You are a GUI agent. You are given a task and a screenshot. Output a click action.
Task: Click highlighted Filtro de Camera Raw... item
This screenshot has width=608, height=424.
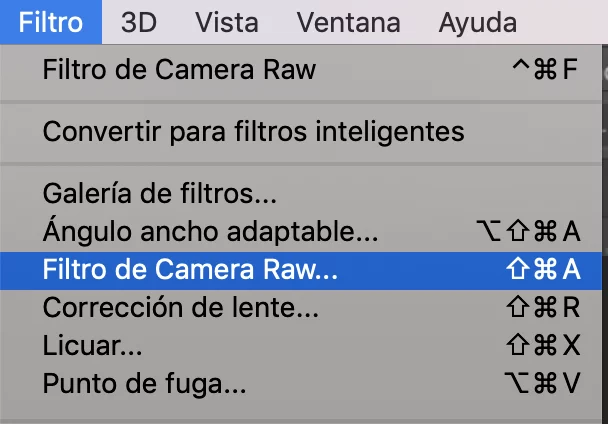click(301, 270)
